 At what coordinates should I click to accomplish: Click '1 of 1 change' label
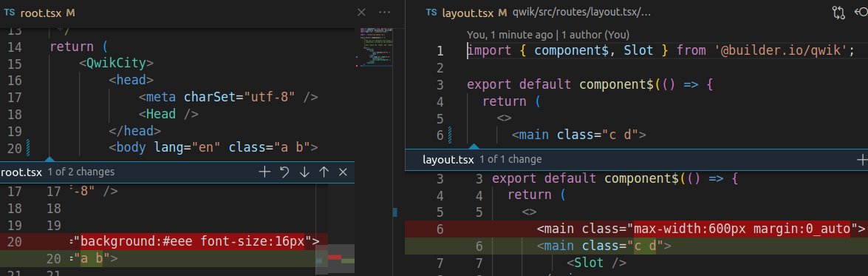(510, 160)
